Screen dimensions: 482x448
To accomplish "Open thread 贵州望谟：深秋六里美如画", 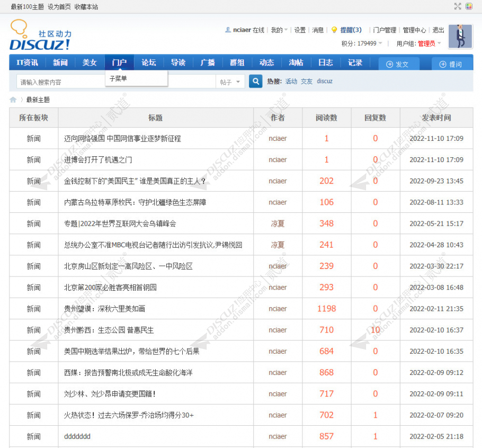I will point(104,309).
